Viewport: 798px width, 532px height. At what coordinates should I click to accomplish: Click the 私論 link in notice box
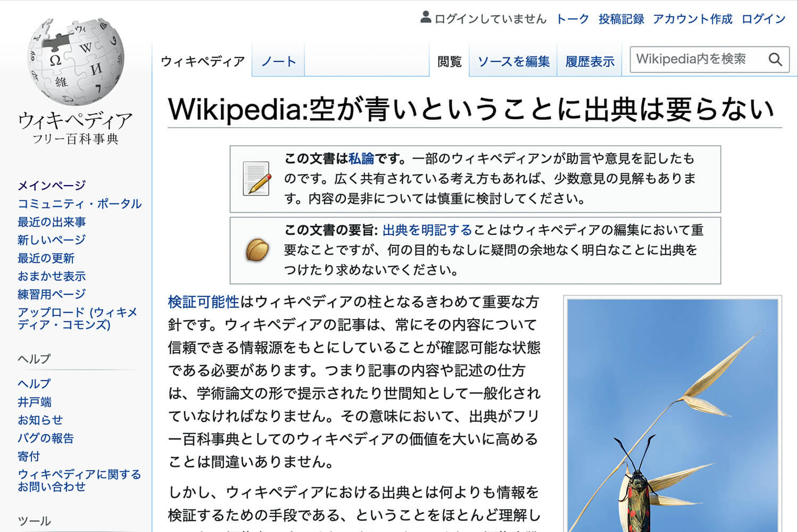(362, 158)
